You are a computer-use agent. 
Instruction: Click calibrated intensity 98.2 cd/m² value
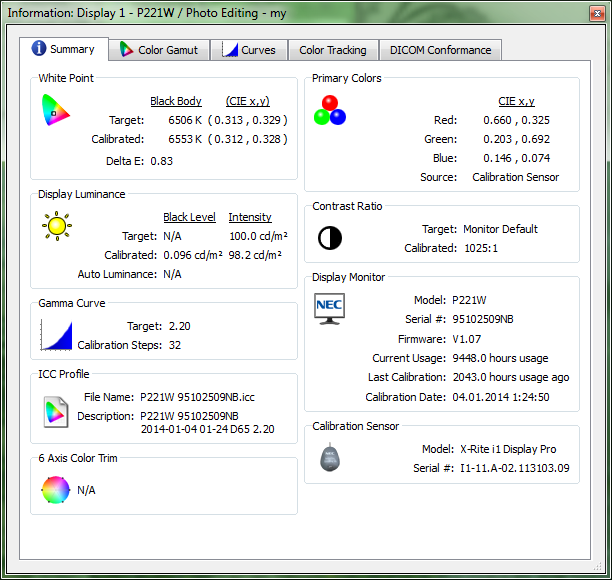[255, 255]
